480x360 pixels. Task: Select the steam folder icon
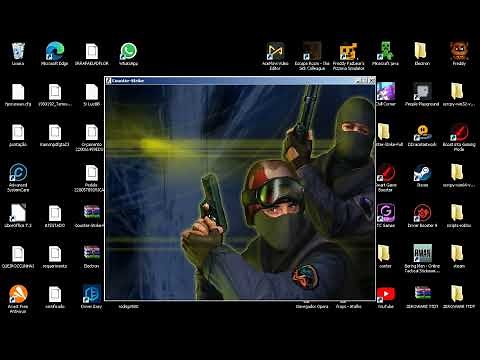[x=457, y=253]
